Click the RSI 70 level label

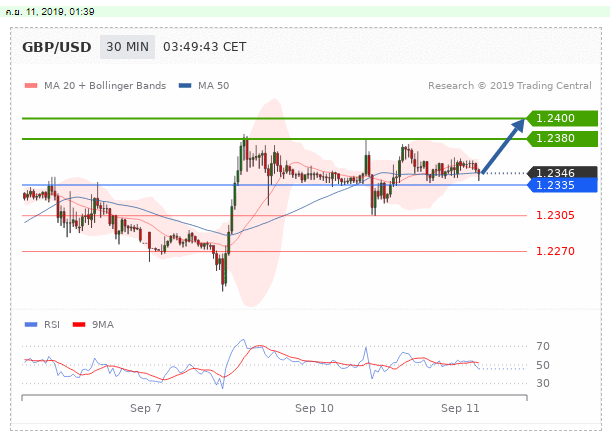pyautogui.click(x=543, y=346)
